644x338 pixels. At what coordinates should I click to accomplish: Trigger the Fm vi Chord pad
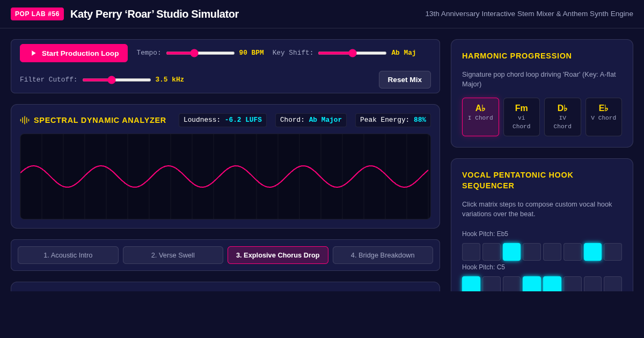522,117
